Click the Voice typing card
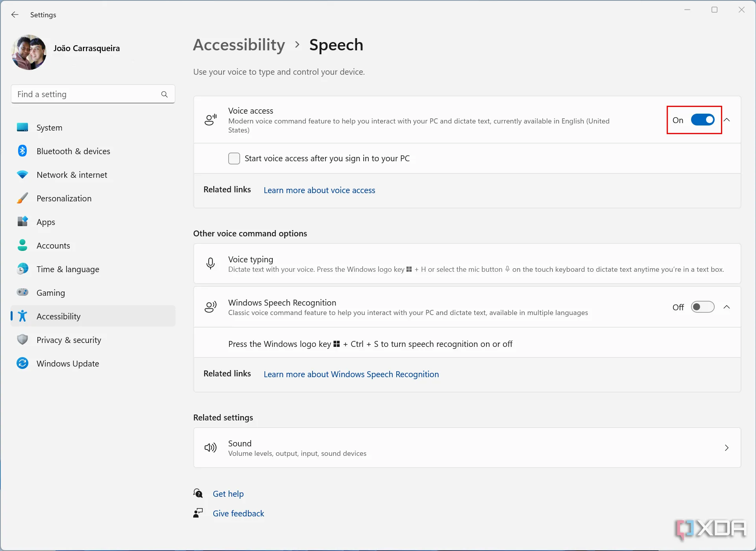 467,264
